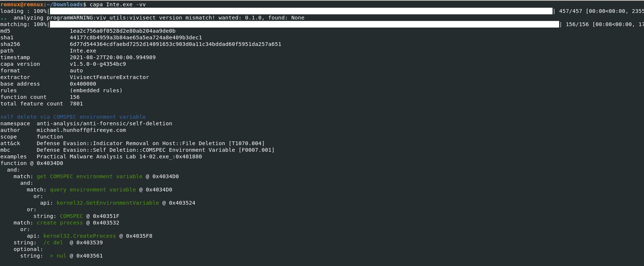Viewport: 644px width, 266px height.
Task: Click the md5 hash value
Action: tap(123, 31)
